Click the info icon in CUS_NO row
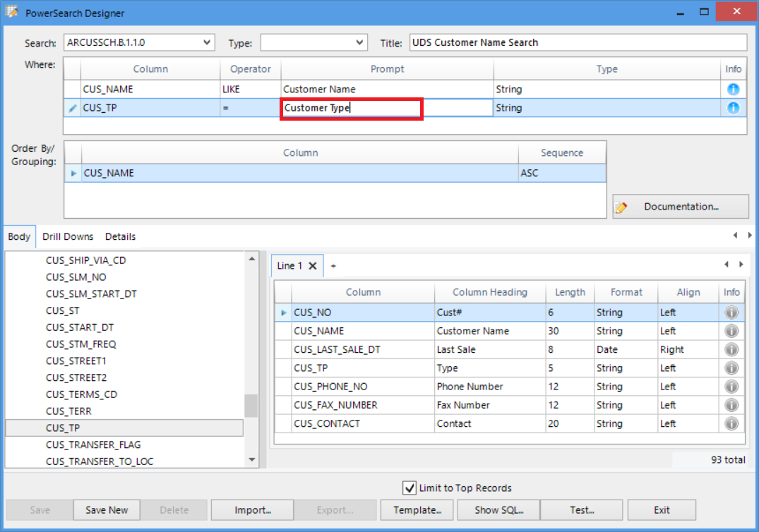The height and width of the screenshot is (532, 759). 731,313
